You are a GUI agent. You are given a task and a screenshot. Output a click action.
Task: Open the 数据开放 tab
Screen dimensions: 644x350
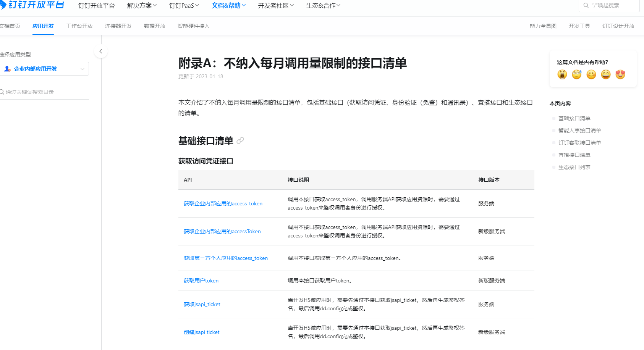coord(155,26)
